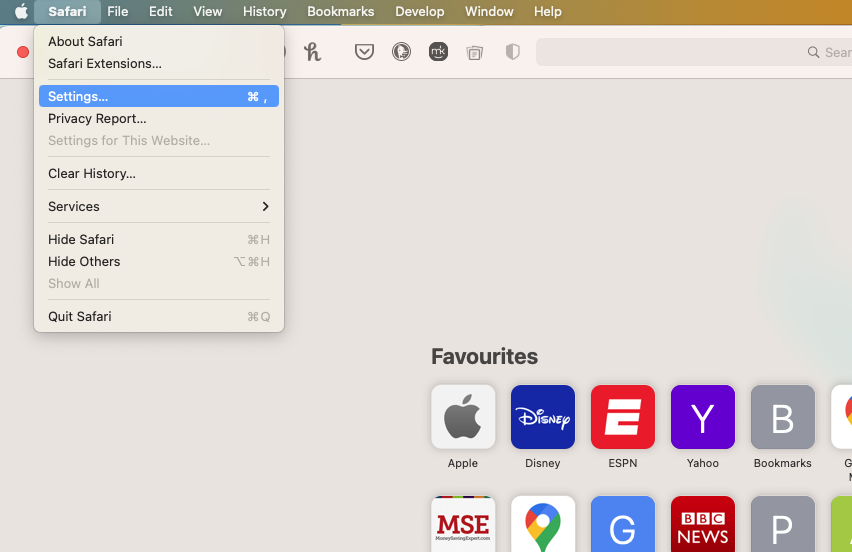Open the blue G favourite tile
This screenshot has height=552, width=852.
tap(623, 524)
